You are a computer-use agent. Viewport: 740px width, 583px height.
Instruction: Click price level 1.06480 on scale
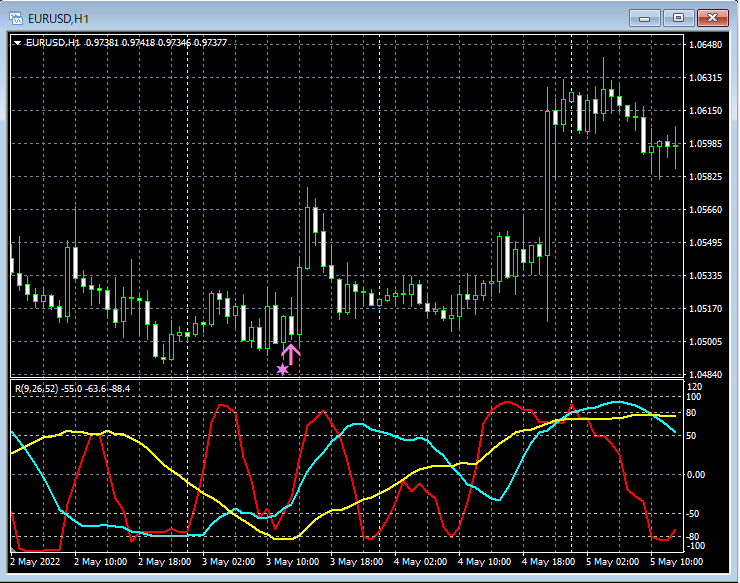pyautogui.click(x=706, y=45)
